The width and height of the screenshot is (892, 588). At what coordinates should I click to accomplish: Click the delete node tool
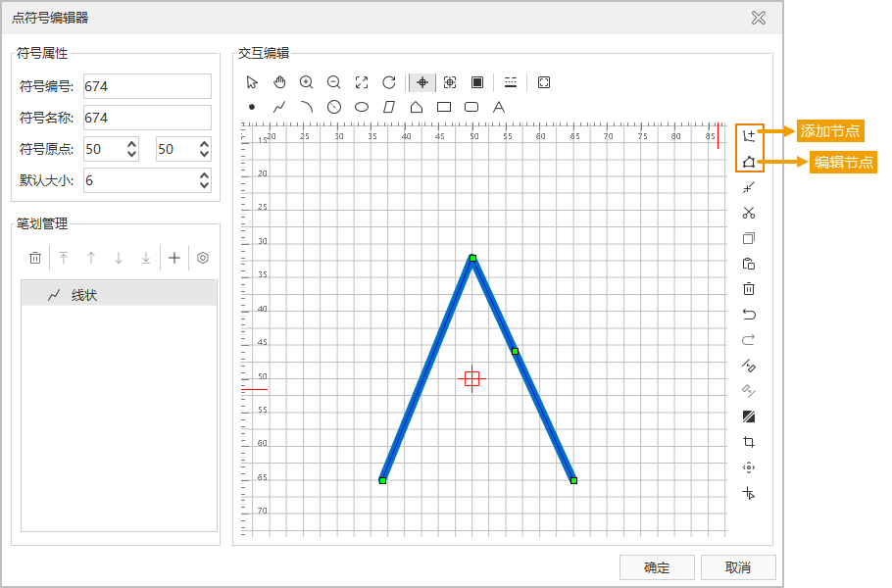coord(749,187)
